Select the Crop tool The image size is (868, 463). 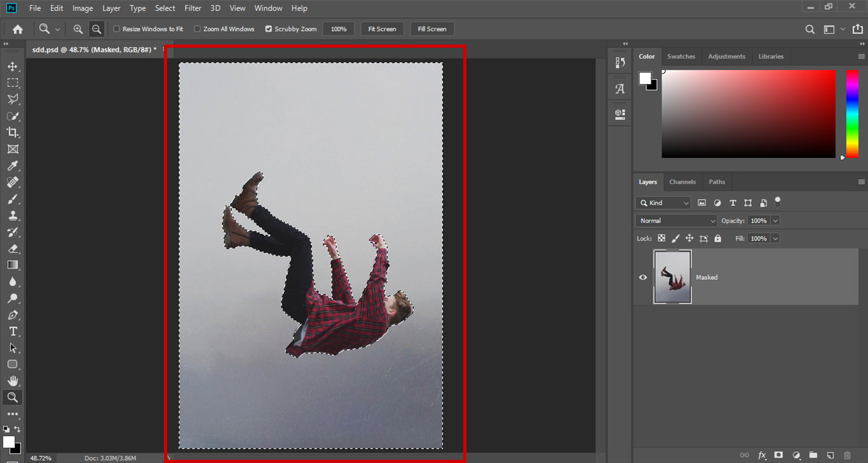click(x=13, y=132)
